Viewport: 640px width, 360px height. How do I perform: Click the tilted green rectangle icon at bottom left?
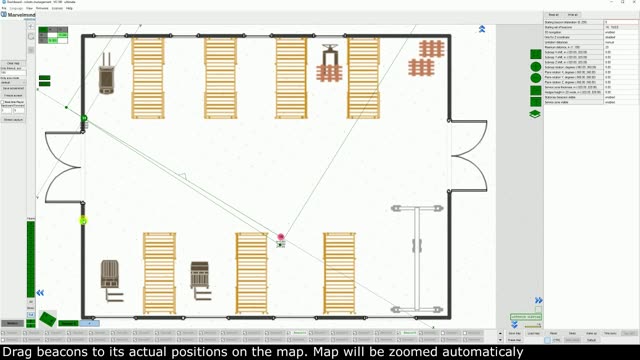[x=47, y=319]
